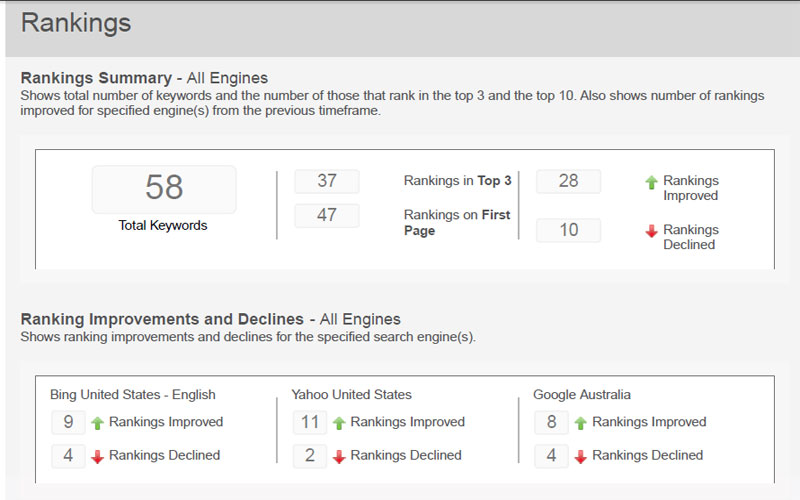Click Bing's green Rankings Improved arrow
The width and height of the screenshot is (800, 500).
click(97, 423)
